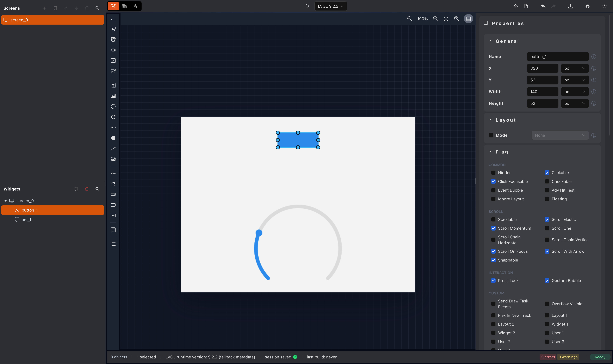Select the Text Area widget tool
This screenshot has width=613, height=364.
click(113, 205)
